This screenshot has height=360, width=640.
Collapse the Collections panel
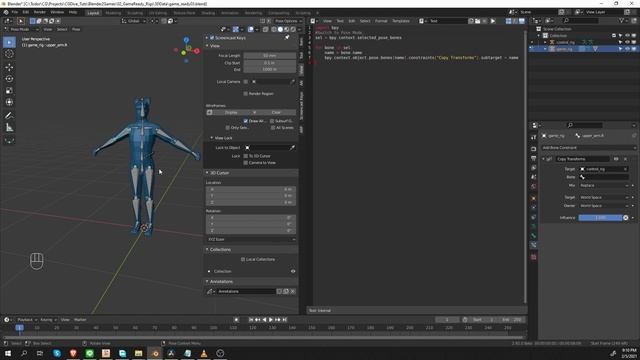point(207,249)
